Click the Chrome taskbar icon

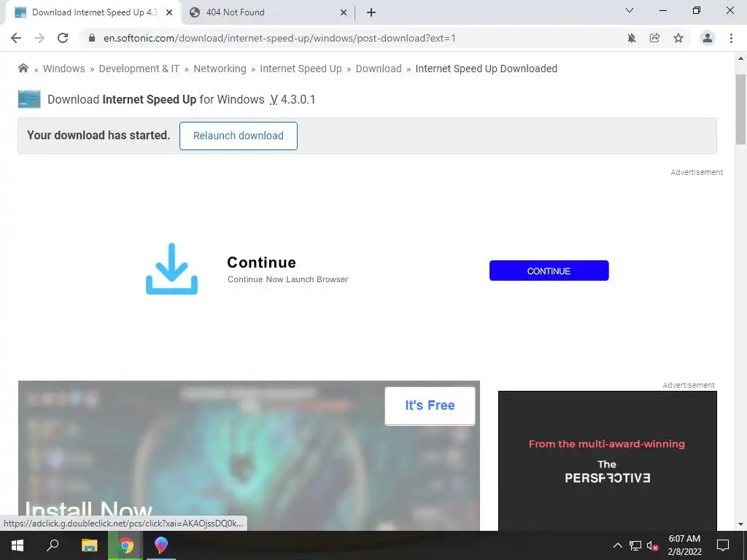click(x=125, y=545)
